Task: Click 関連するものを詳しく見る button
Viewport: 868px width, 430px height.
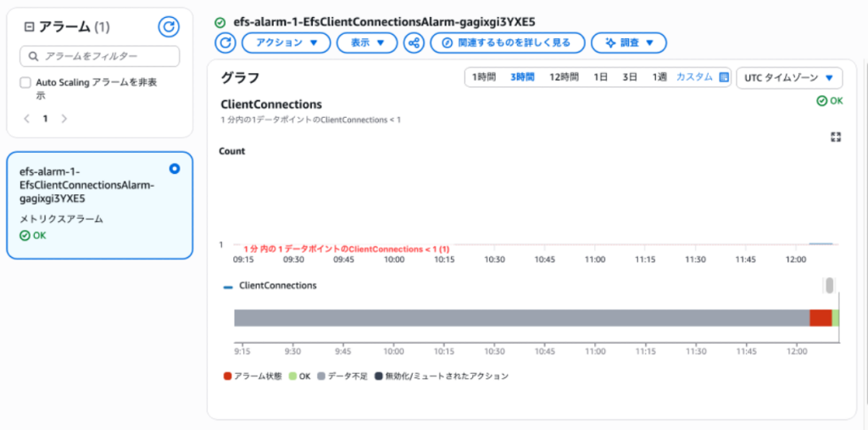Action: point(508,42)
